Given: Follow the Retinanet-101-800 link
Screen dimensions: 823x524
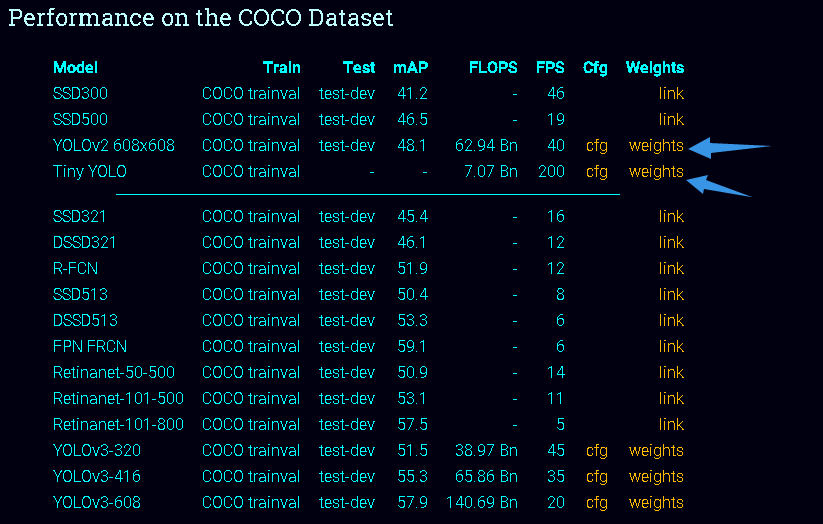Looking at the screenshot, I should coord(671,424).
